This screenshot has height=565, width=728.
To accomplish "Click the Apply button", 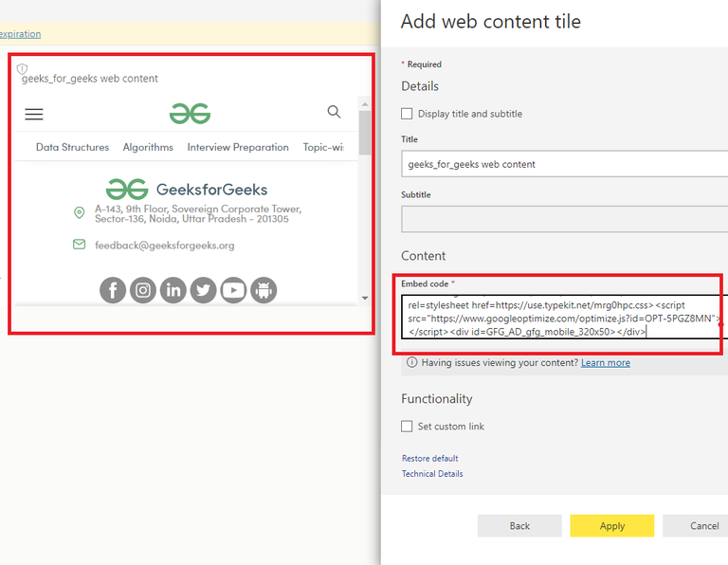I will (612, 525).
